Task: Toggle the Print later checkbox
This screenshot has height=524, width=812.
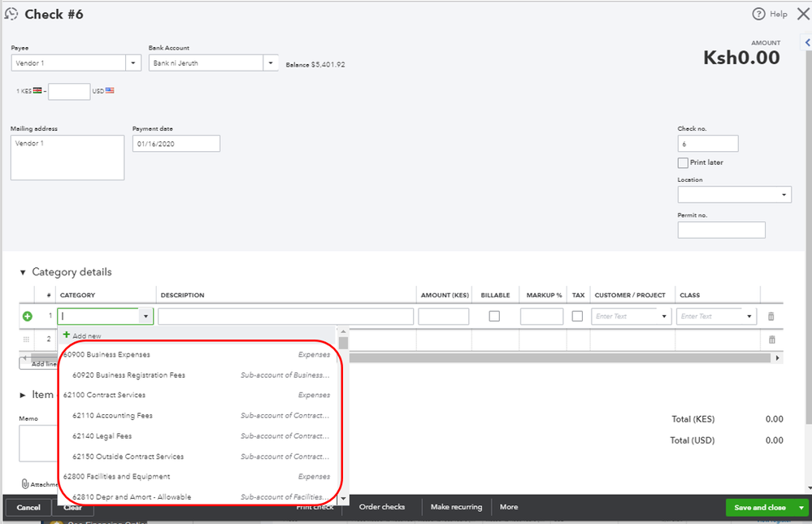Action: point(683,162)
